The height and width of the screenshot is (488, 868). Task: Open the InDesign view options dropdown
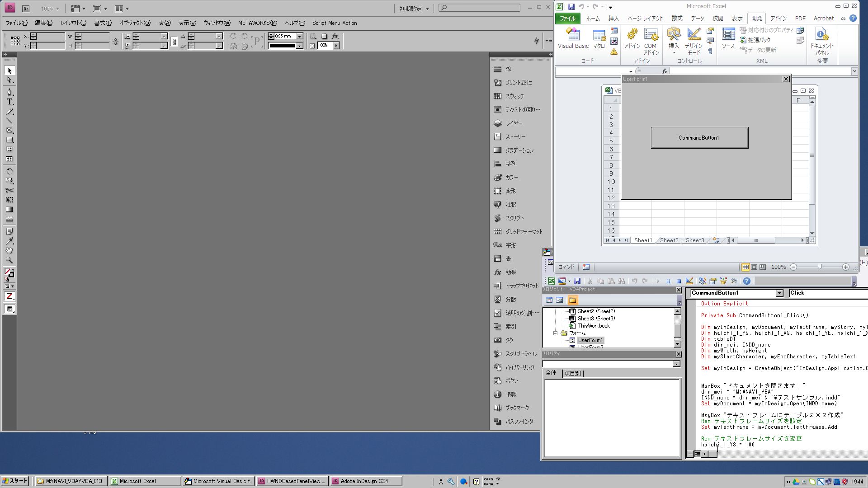[x=78, y=9]
